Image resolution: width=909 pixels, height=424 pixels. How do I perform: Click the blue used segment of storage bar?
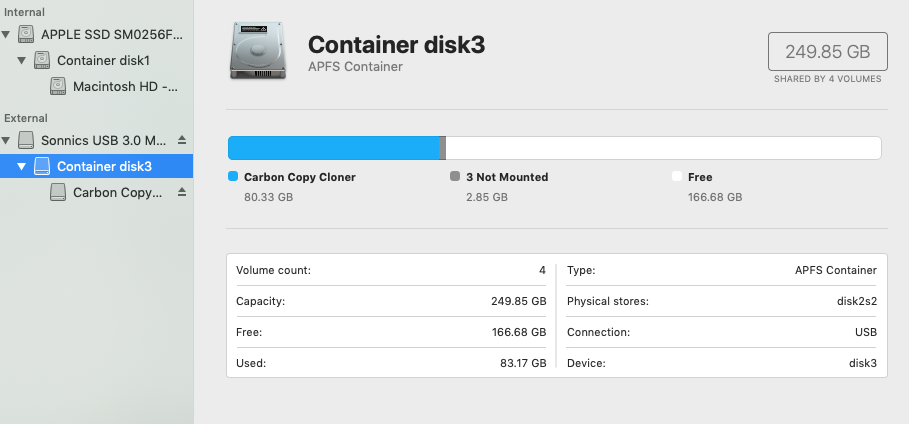(x=333, y=148)
